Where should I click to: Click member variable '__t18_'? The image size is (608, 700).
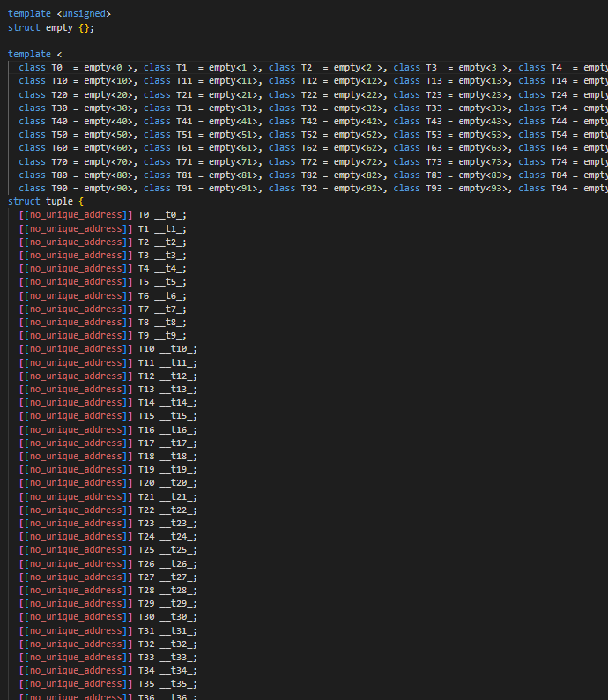tap(176, 457)
